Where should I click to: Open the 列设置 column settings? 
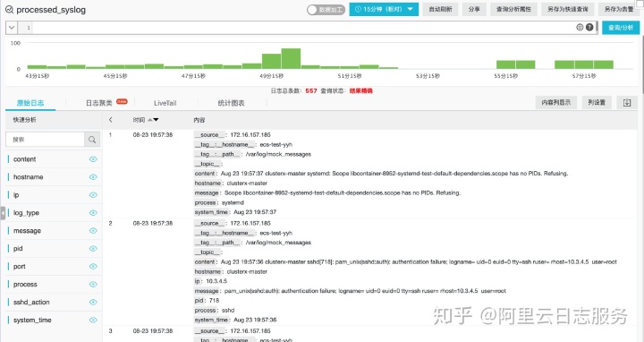click(597, 102)
